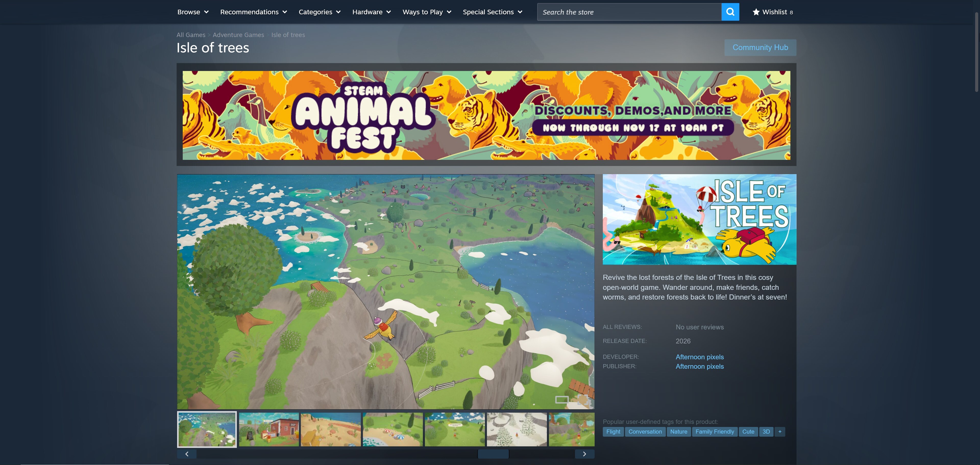Select the partially visible last thumbnail
The height and width of the screenshot is (465, 980).
pyautogui.click(x=571, y=429)
